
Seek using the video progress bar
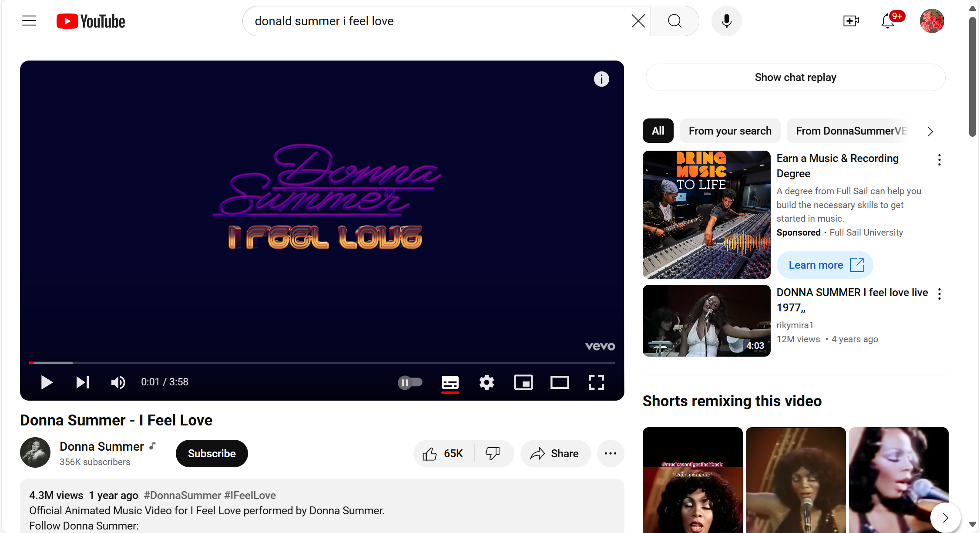(x=322, y=362)
